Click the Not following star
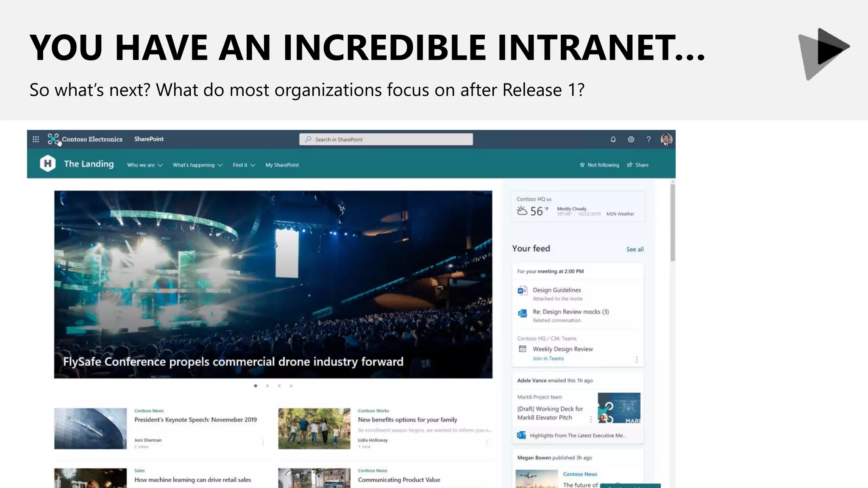 coord(582,165)
